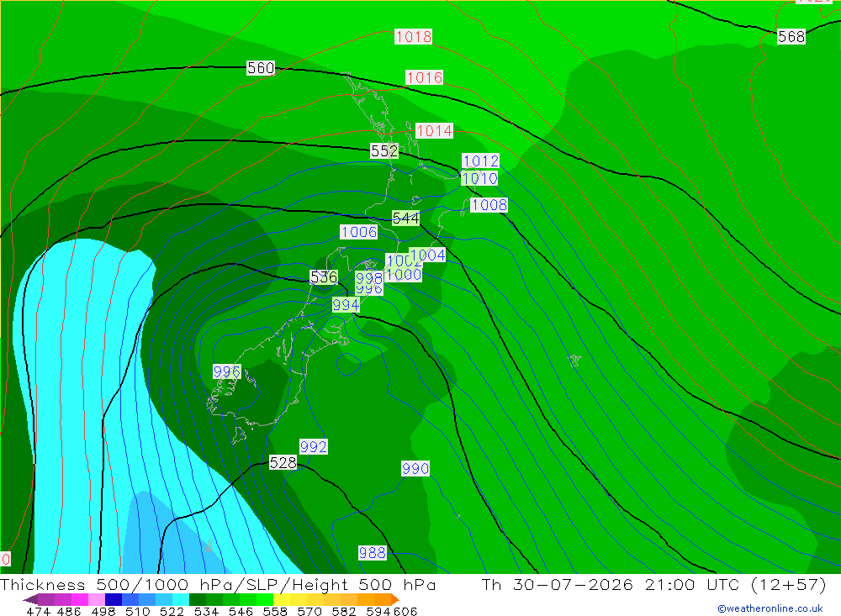Image resolution: width=841 pixels, height=616 pixels.
Task: Click the blue 998 isobar label
Action: [369, 277]
